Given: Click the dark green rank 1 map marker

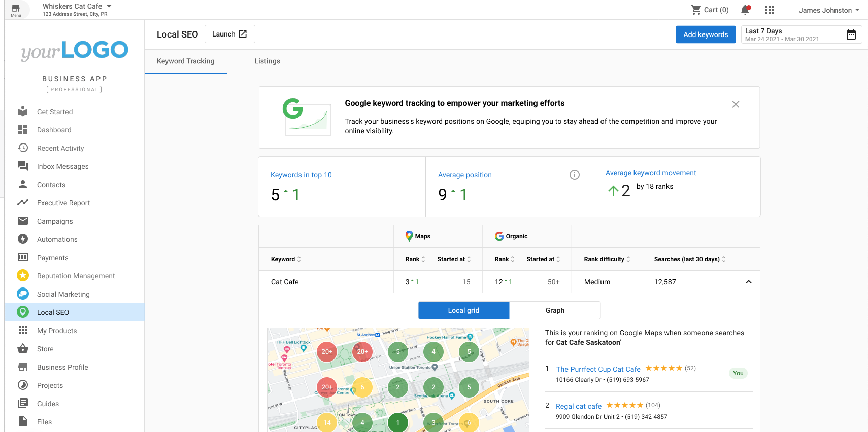Looking at the screenshot, I should coord(398,422).
